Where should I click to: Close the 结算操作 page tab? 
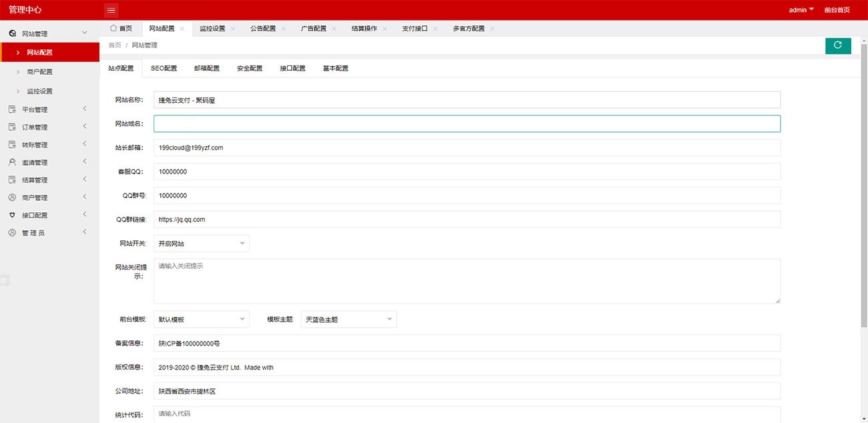(x=385, y=29)
